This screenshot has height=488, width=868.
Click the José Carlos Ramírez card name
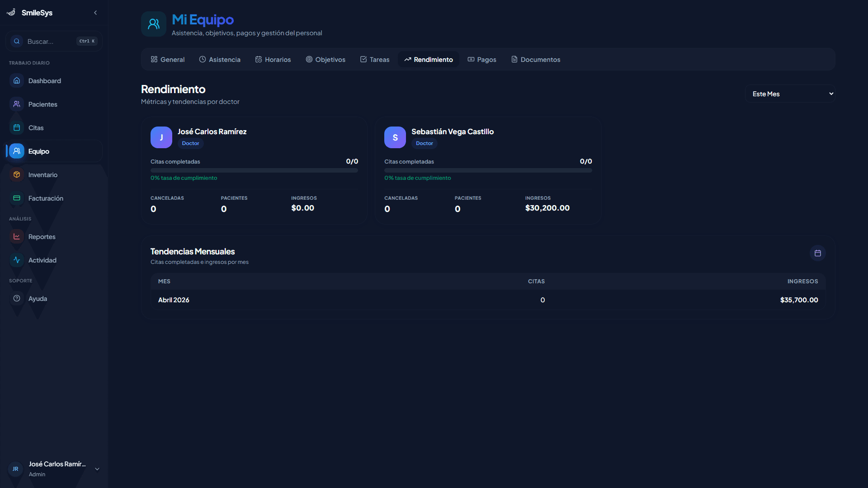(x=212, y=131)
